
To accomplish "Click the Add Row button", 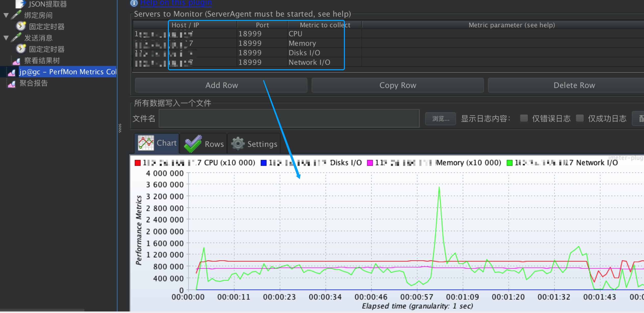I will (221, 85).
